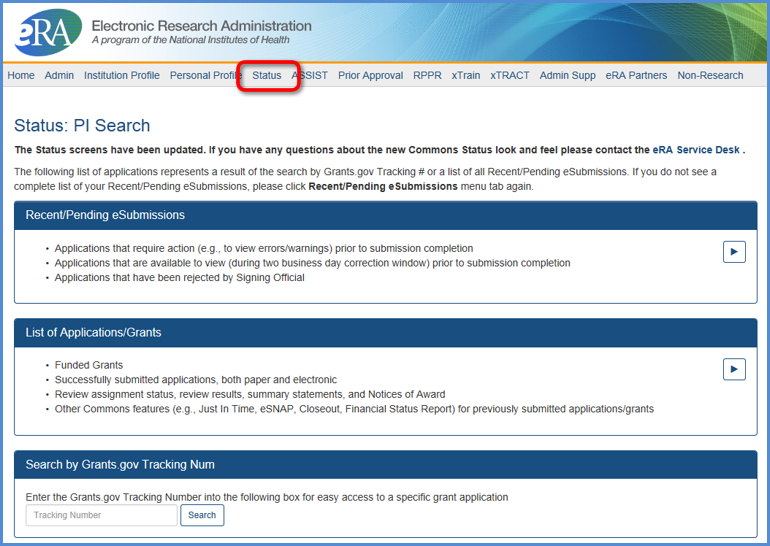
Task: Click 'Applications that require action' bullet text
Action: [264, 248]
